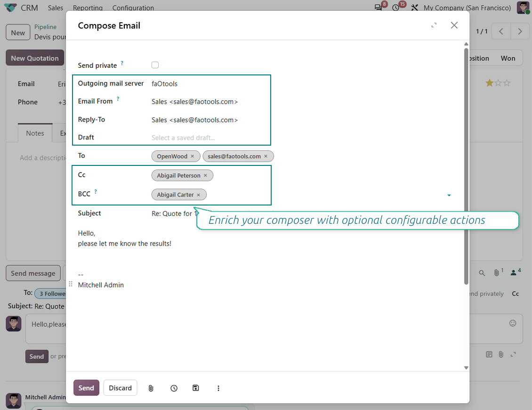Click the CRM app logo icon
Viewport: 532px width, 410px height.
point(10,8)
